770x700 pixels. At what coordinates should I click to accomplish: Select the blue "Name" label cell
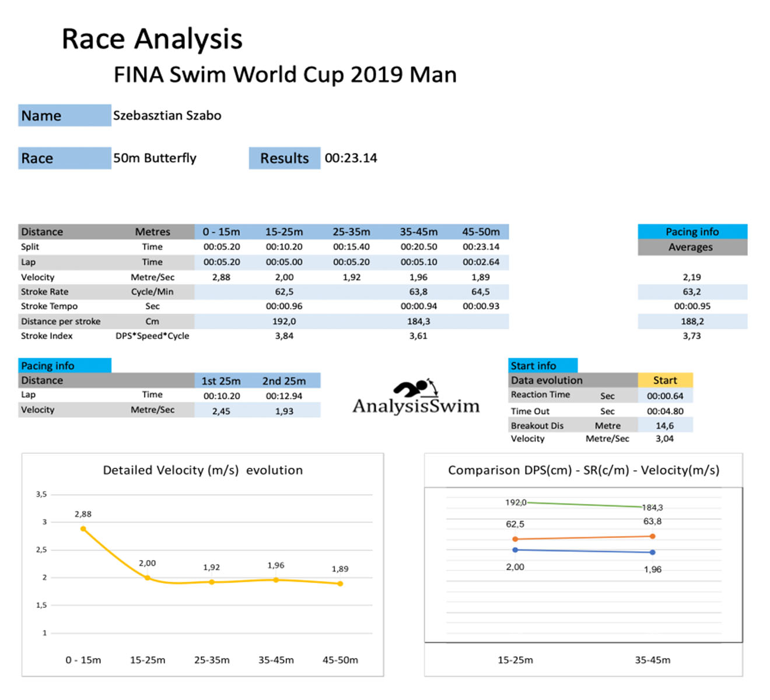pyautogui.click(x=64, y=116)
